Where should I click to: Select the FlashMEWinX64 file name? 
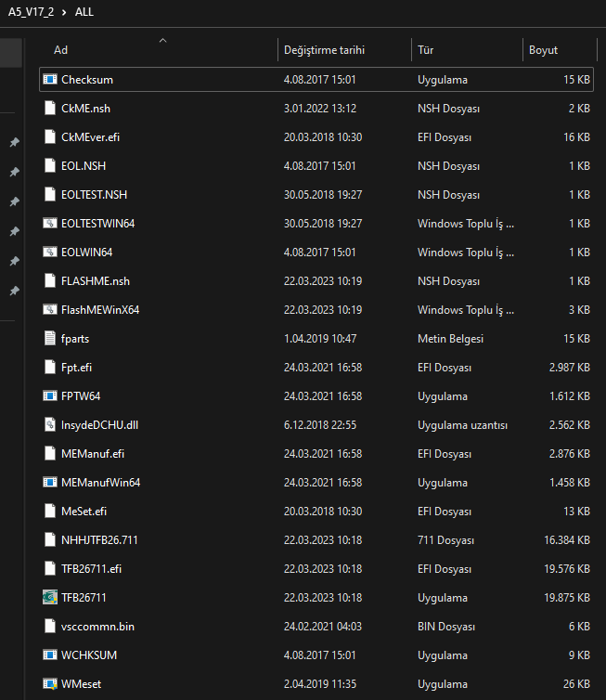click(x=100, y=310)
